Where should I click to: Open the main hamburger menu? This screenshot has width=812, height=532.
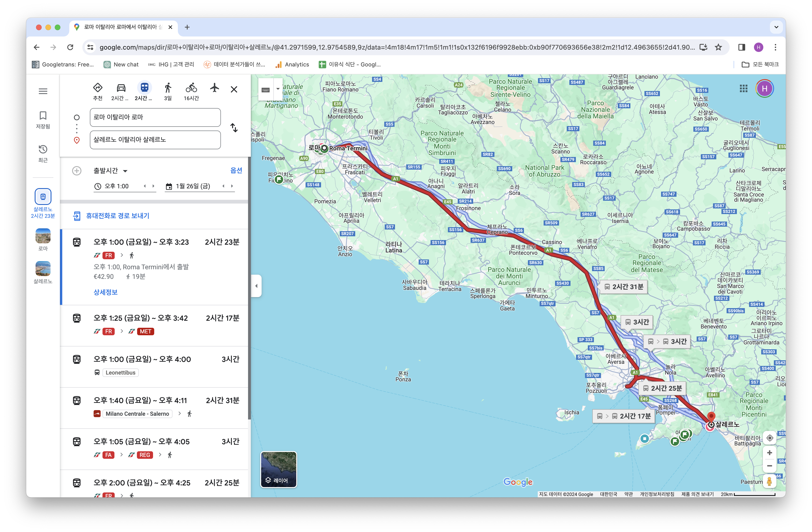43,91
